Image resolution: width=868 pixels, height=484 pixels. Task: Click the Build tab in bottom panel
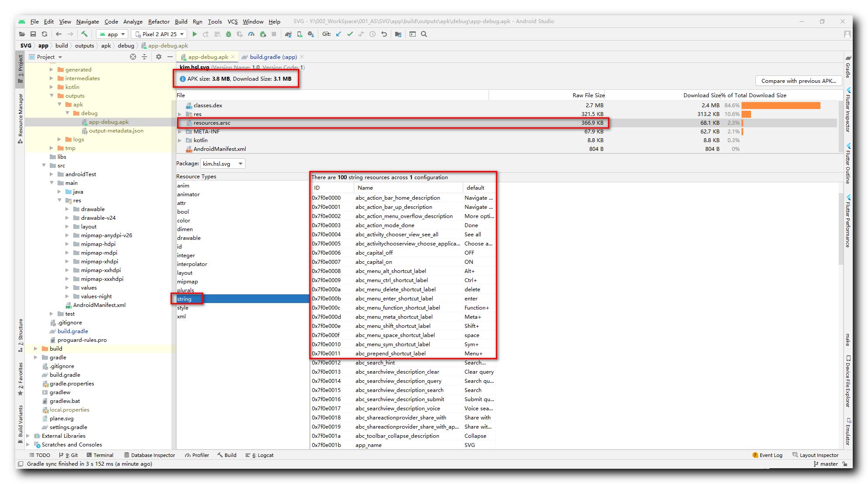click(227, 454)
